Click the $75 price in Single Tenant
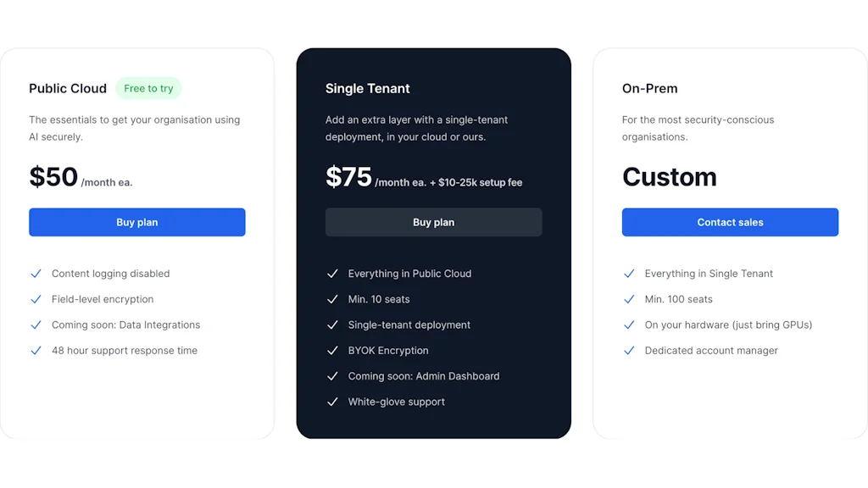The width and height of the screenshot is (868, 488). click(x=348, y=177)
